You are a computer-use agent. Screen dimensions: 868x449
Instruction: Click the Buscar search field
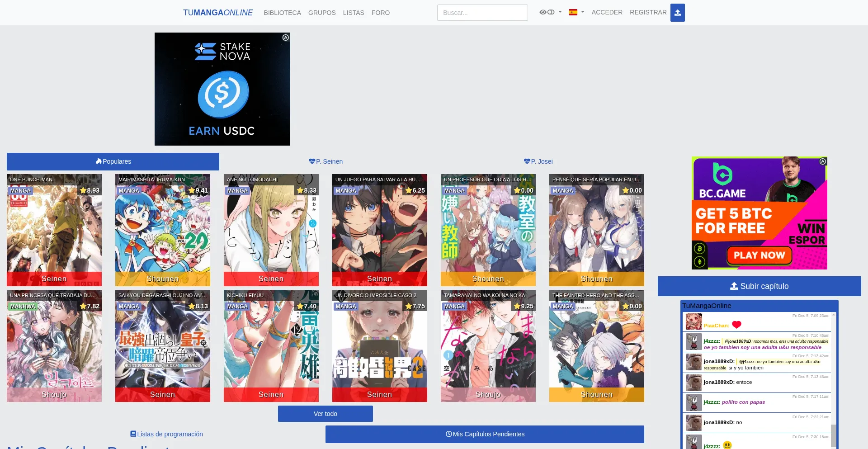[x=482, y=13]
